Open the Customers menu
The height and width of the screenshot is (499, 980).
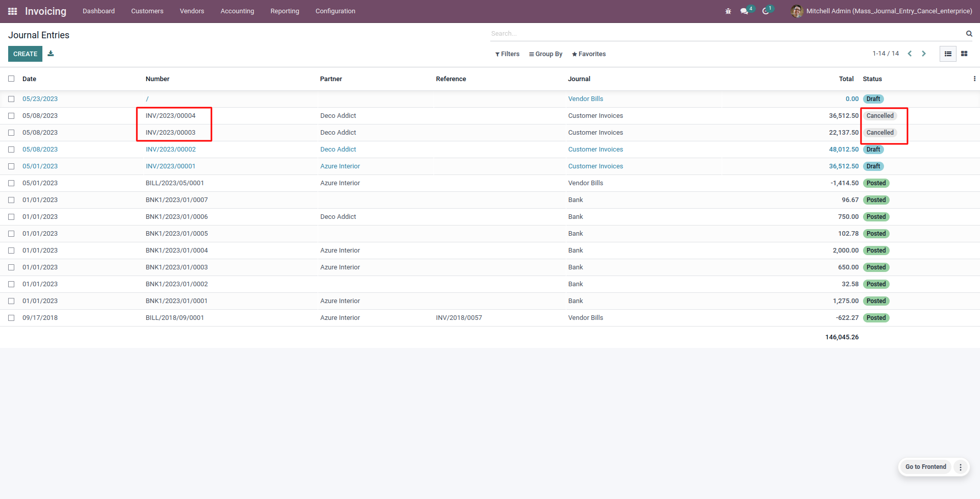coord(147,11)
